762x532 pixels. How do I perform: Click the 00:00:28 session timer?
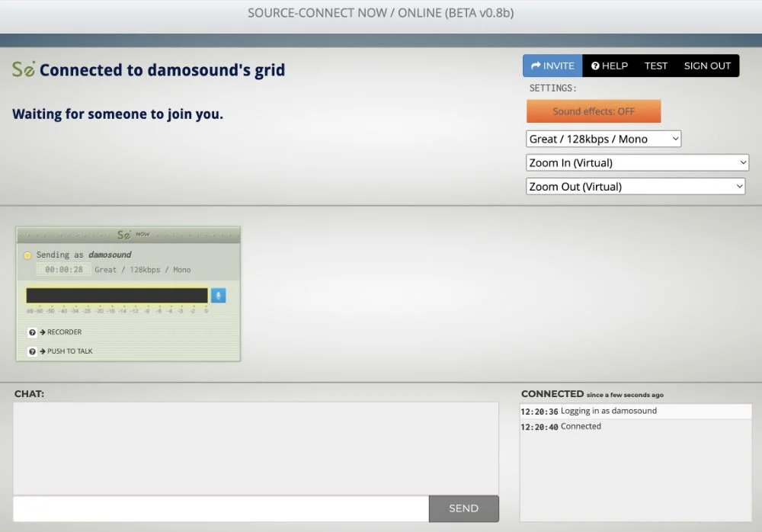64,269
